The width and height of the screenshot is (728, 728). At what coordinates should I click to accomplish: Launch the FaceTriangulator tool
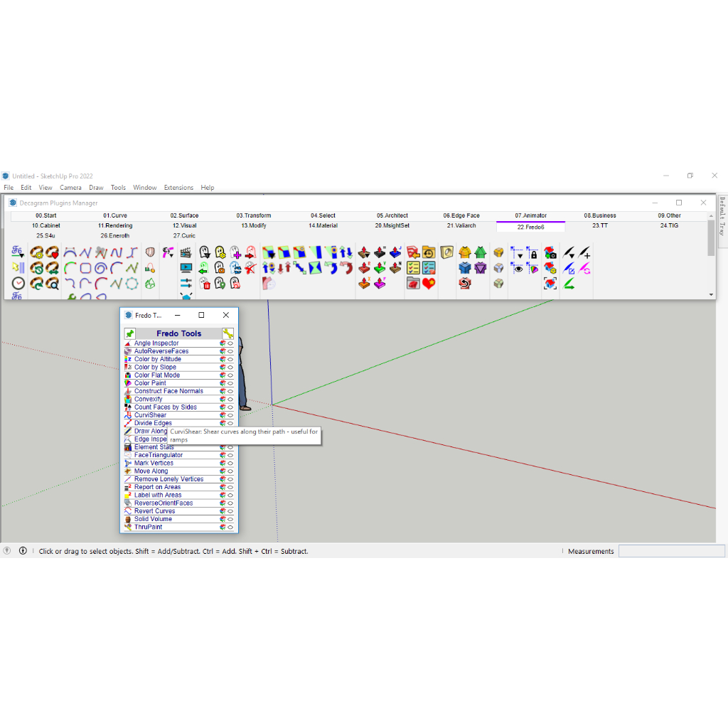[158, 455]
